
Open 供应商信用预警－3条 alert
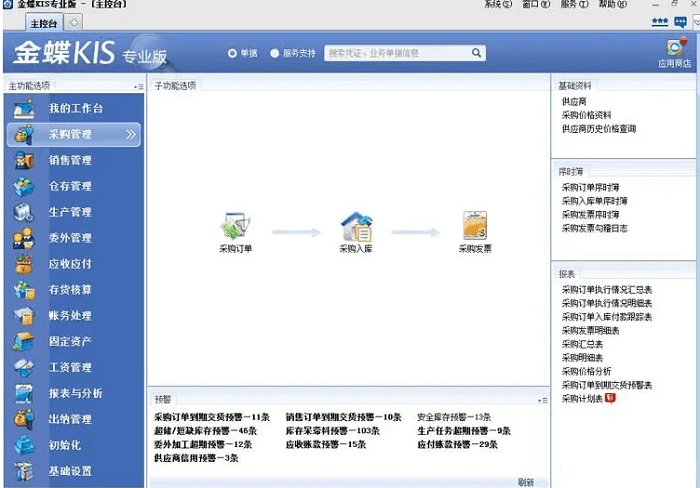coord(196,458)
